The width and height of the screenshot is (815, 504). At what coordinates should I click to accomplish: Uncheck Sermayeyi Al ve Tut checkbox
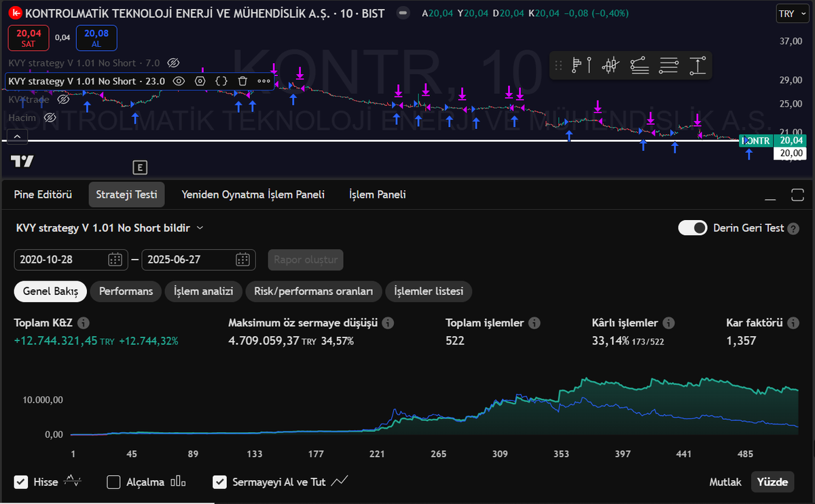pos(219,482)
